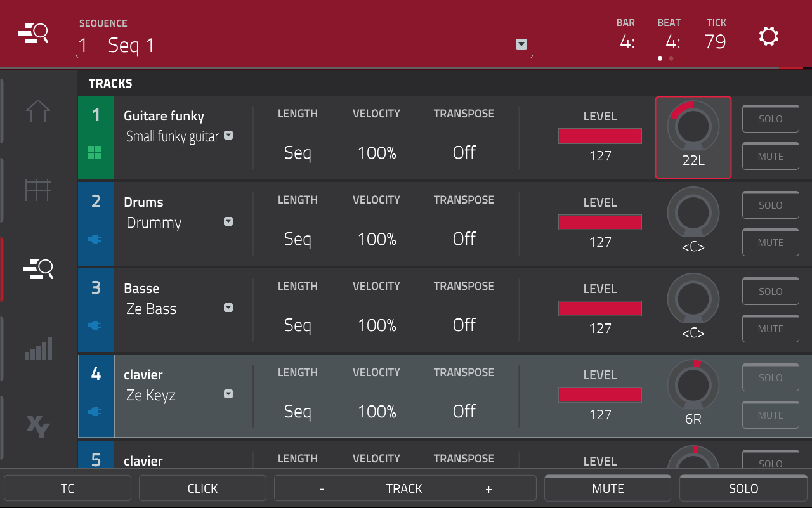Click the plugin icon on Drums track
This screenshot has width=812, height=508.
click(x=95, y=239)
